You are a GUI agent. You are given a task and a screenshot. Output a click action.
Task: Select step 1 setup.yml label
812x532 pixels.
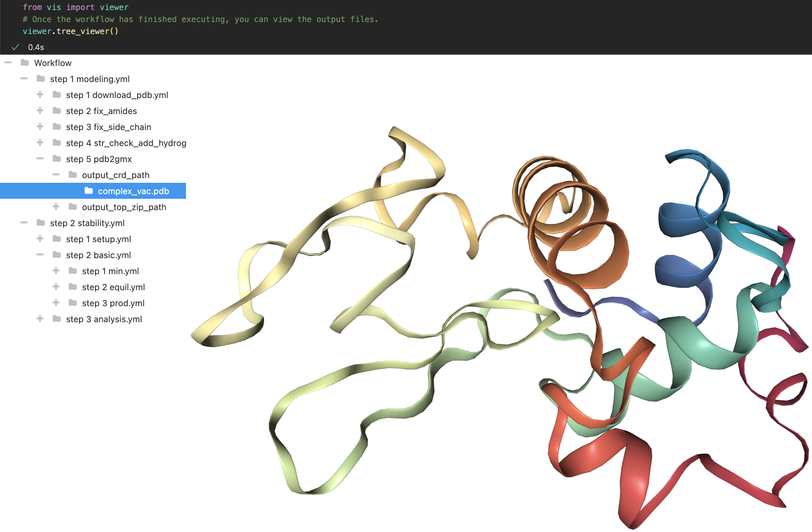(99, 239)
